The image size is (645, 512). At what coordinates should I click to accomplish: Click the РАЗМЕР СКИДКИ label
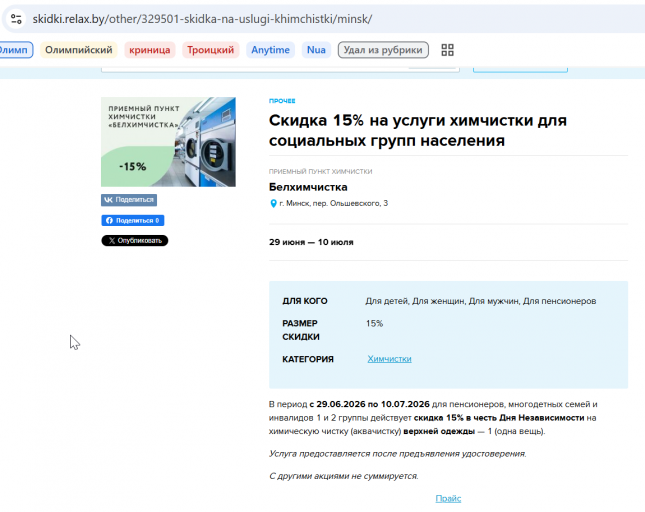click(x=301, y=330)
